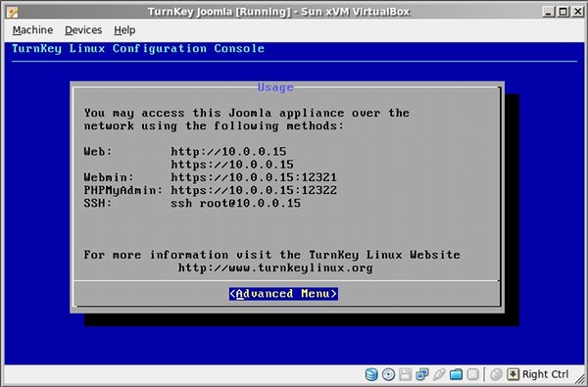Click the http://10.0.0.15 web address
Image resolution: width=588 pixels, height=387 pixels.
point(228,152)
